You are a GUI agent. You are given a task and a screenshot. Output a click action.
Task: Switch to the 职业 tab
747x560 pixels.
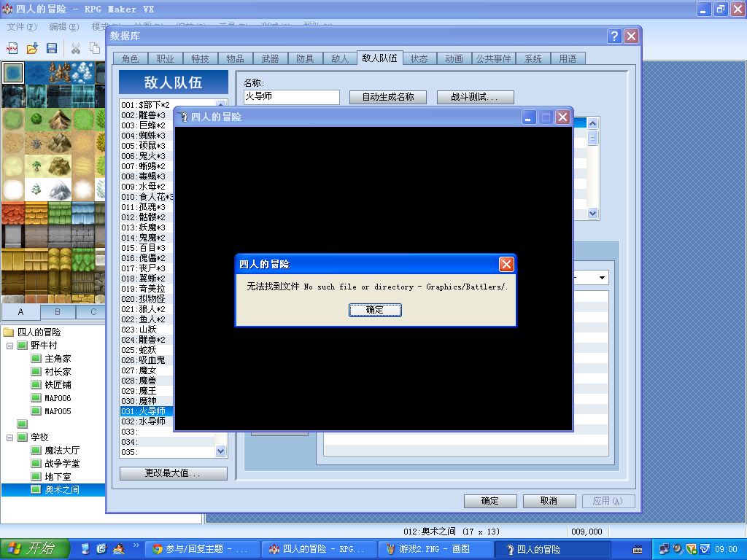[x=166, y=58]
